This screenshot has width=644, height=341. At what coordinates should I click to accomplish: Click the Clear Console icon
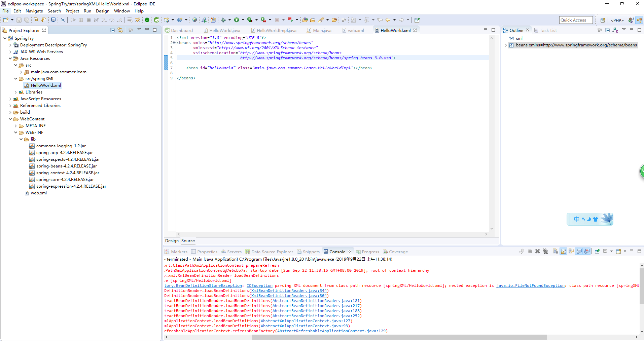(556, 252)
